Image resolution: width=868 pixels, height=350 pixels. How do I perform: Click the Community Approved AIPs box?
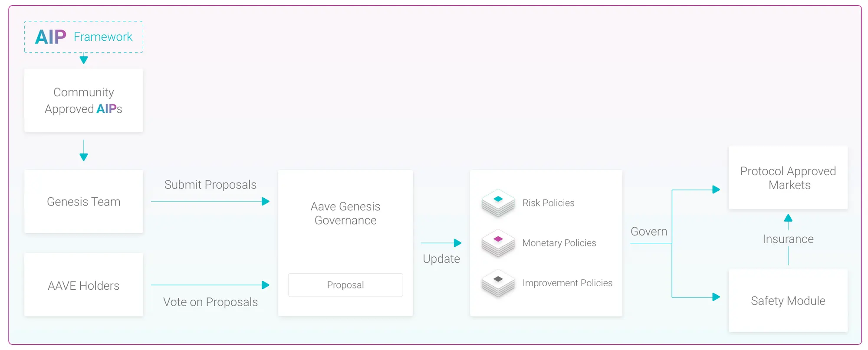click(84, 100)
